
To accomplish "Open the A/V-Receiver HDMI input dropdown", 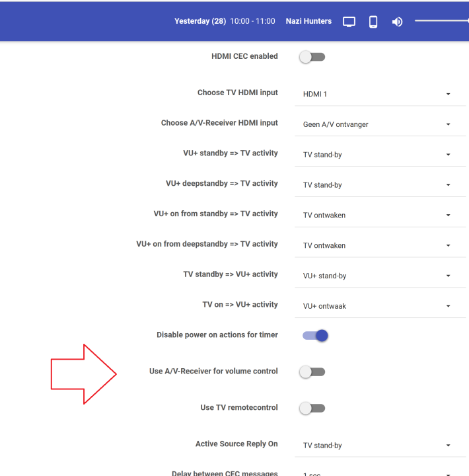I will [379, 124].
